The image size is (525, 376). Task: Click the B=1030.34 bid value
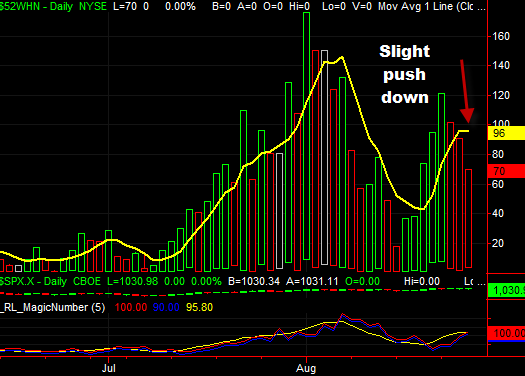[254, 281]
